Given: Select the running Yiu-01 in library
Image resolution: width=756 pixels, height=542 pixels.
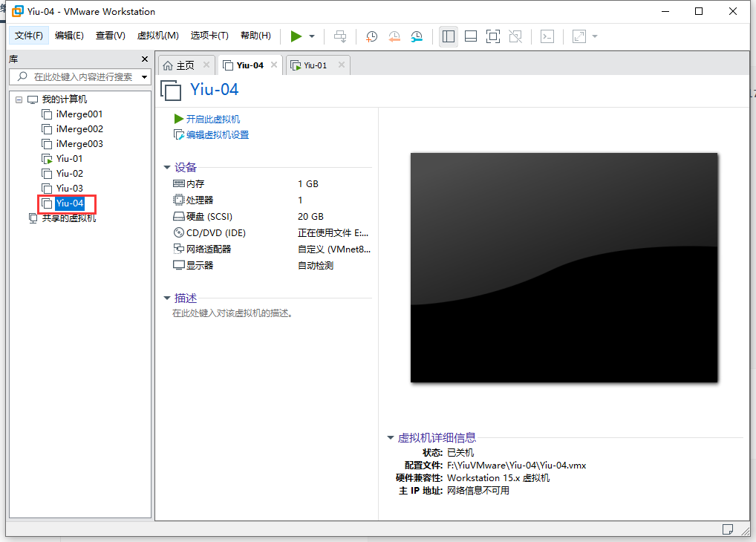Looking at the screenshot, I should 69,159.
